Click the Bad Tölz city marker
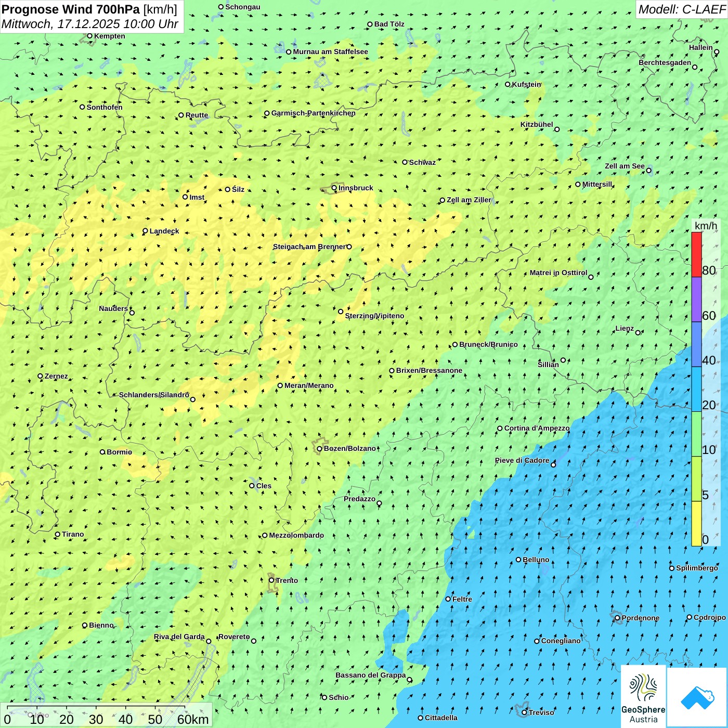The height and width of the screenshot is (728, 728). 370,24
